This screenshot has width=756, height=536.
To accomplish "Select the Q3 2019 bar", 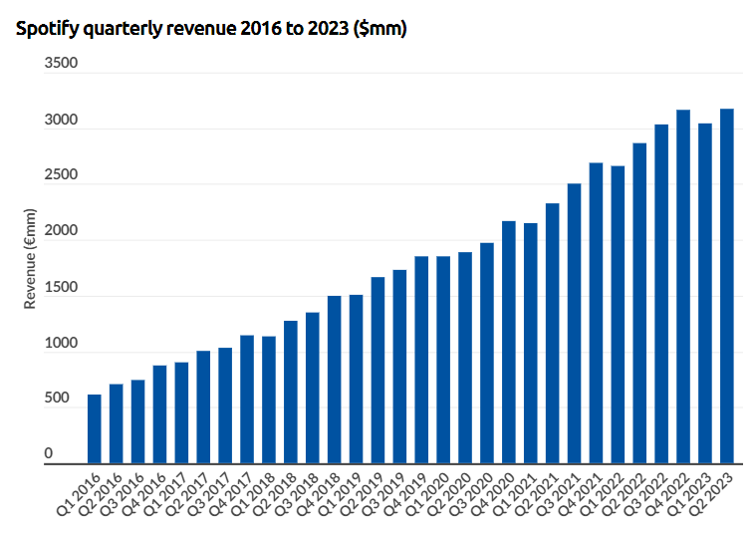I will [x=399, y=367].
